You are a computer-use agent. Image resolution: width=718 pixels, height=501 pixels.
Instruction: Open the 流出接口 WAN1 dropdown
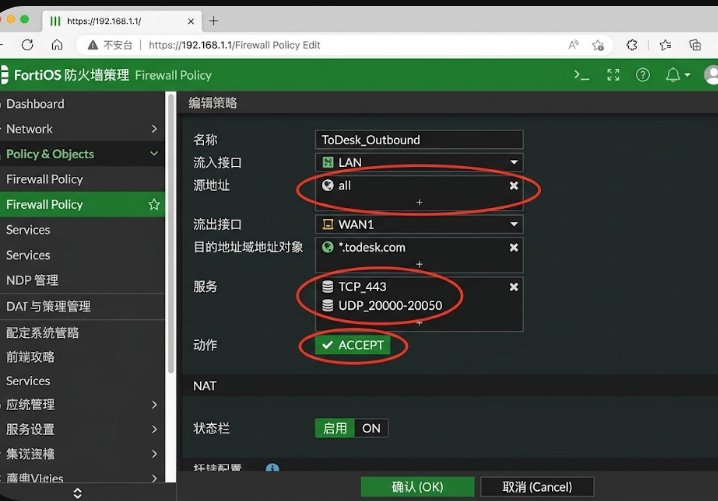pyautogui.click(x=419, y=224)
